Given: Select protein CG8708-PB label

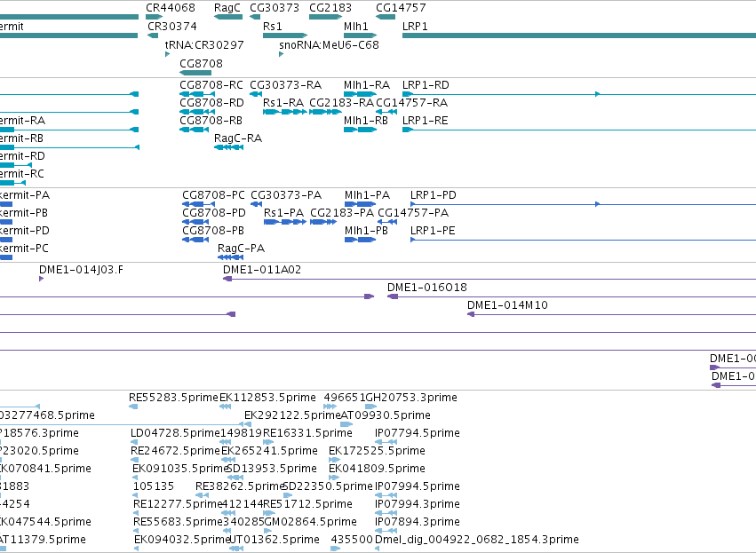Looking at the screenshot, I should [x=213, y=231].
